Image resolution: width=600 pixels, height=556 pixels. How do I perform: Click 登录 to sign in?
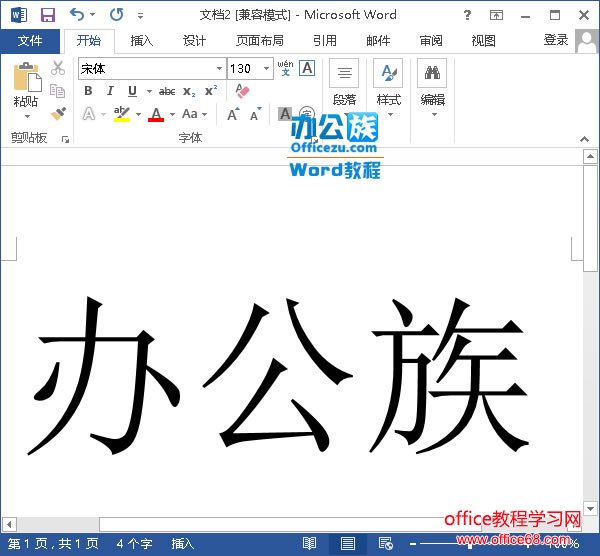coord(556,40)
